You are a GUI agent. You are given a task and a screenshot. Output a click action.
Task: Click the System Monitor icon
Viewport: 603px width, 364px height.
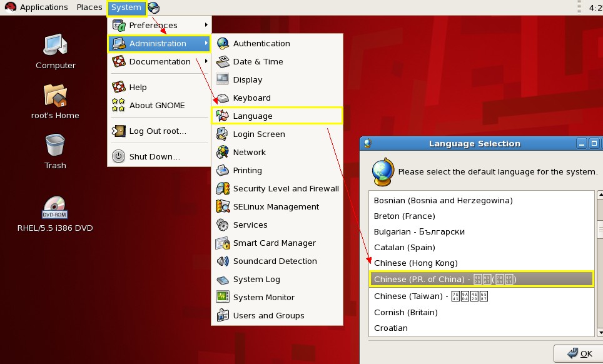tap(222, 297)
